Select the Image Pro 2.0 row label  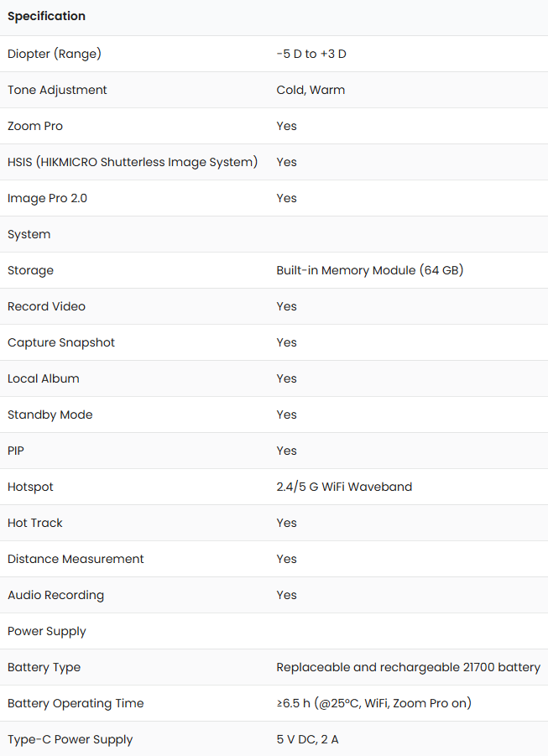pyautogui.click(x=47, y=198)
